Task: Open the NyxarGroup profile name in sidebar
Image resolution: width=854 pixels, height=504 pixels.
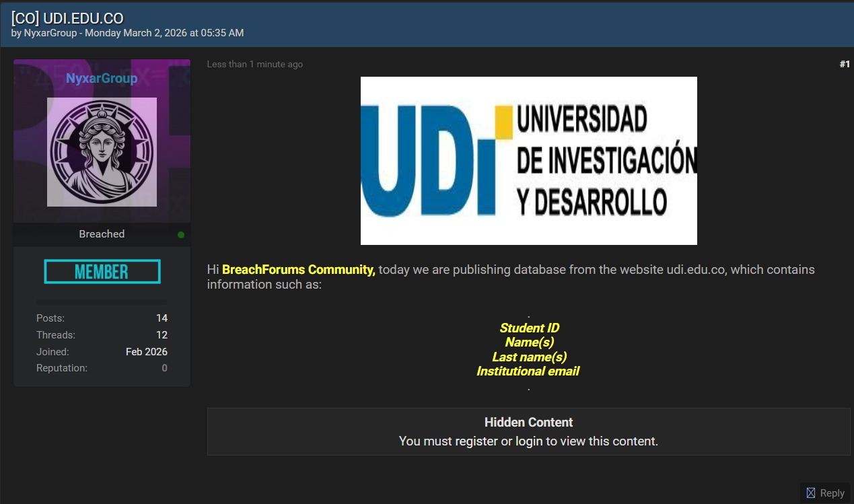Action: click(x=102, y=79)
